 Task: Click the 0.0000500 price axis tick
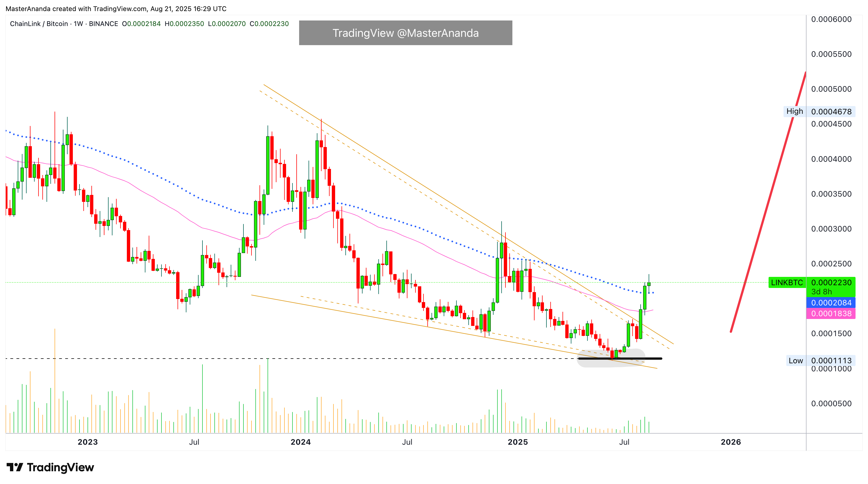click(831, 403)
